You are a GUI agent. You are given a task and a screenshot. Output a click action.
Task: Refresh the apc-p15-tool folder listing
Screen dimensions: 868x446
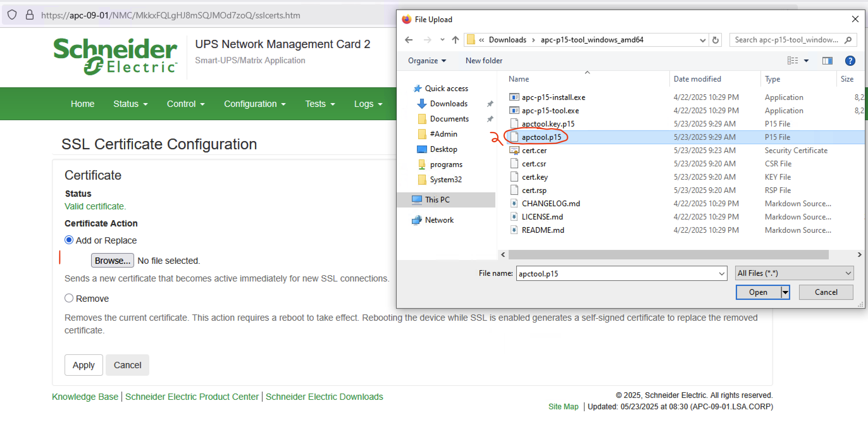coord(715,40)
